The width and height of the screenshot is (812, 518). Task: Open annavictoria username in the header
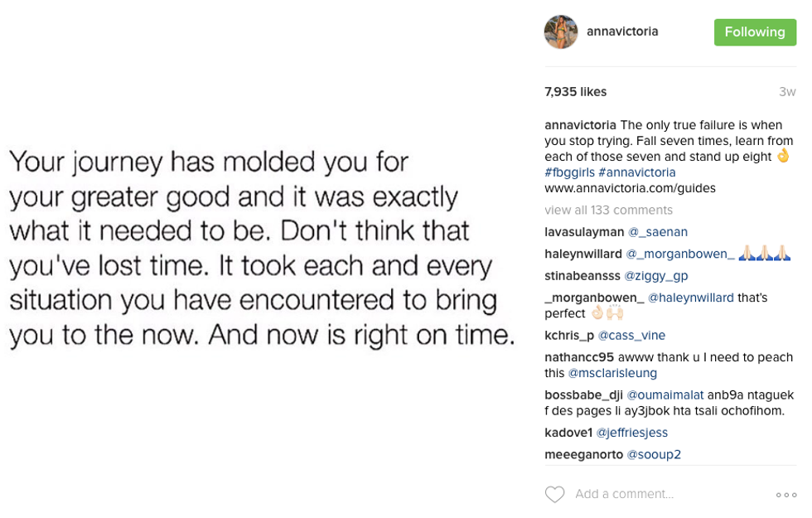coord(622,31)
